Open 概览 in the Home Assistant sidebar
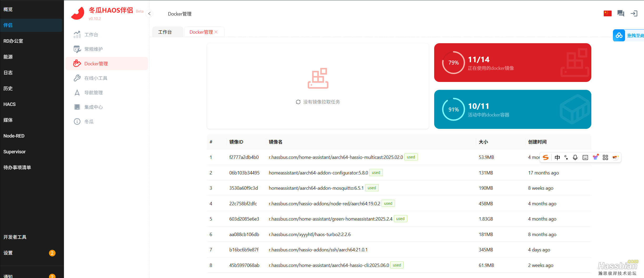Viewport: 644px width, 278px height. click(x=31, y=9)
